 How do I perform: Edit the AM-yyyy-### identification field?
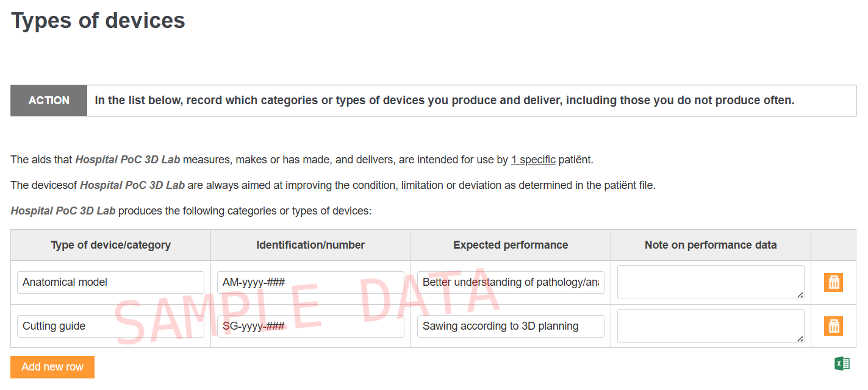(310, 282)
